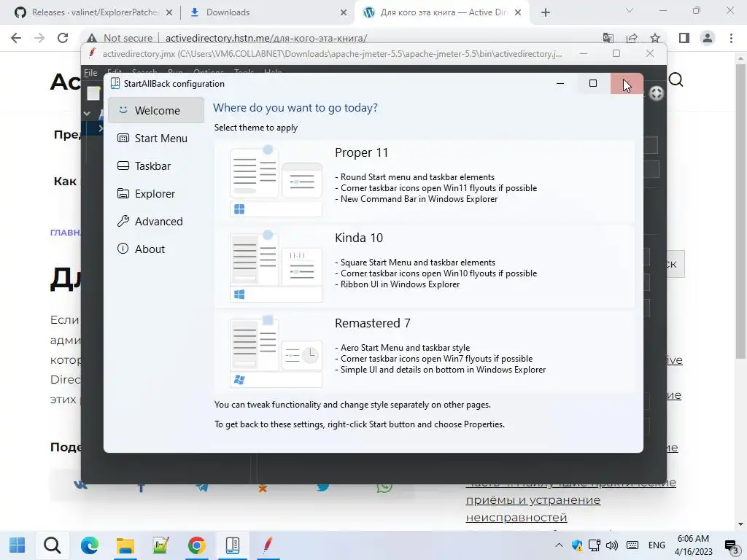Open the Chrome profile avatar menu
Viewport: 747px width, 560px height.
(x=708, y=38)
